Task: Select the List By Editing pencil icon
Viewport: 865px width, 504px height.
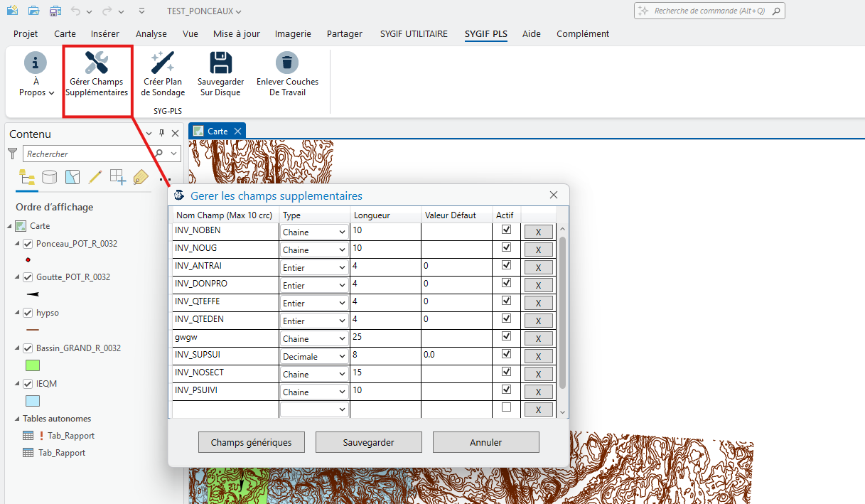Action: pos(95,177)
